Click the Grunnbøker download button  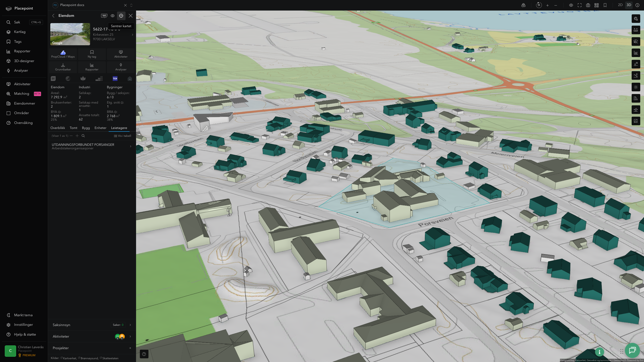tap(63, 67)
